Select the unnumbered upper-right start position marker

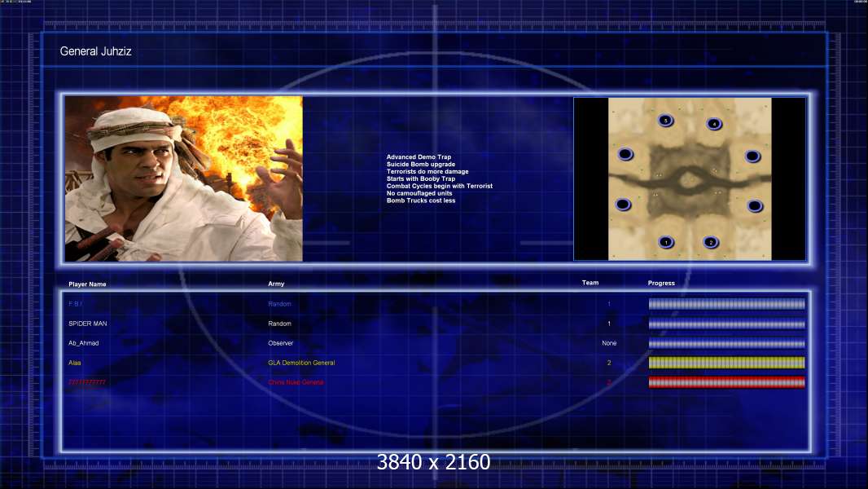click(x=752, y=156)
